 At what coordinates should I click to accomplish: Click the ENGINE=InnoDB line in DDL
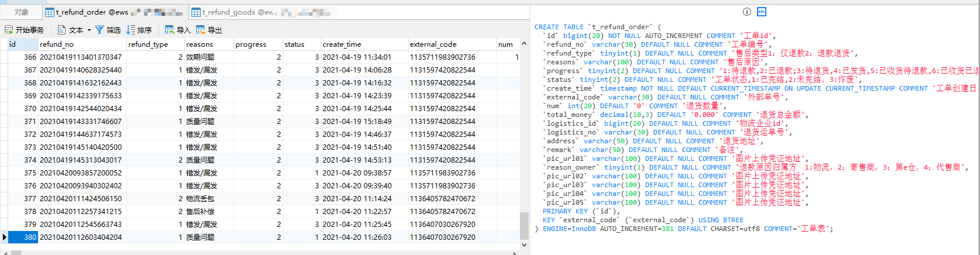click(x=684, y=229)
